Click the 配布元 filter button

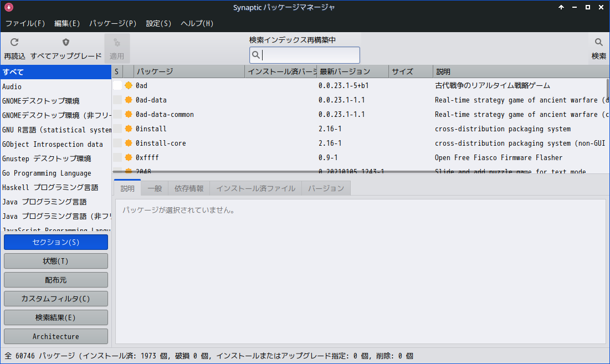click(55, 280)
